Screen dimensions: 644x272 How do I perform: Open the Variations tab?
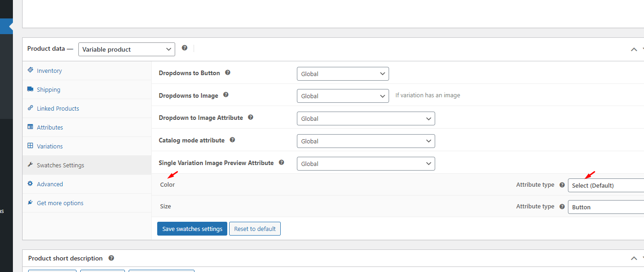coord(87,146)
